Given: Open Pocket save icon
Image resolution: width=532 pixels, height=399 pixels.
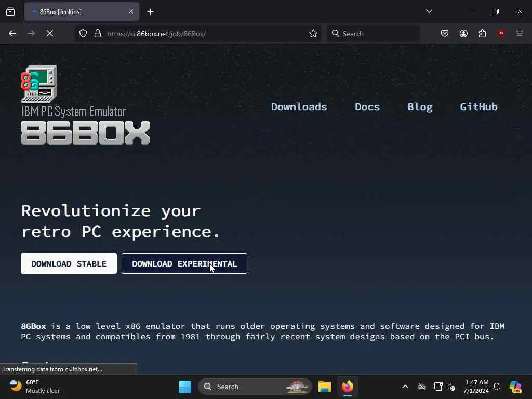Looking at the screenshot, I should click(x=445, y=34).
